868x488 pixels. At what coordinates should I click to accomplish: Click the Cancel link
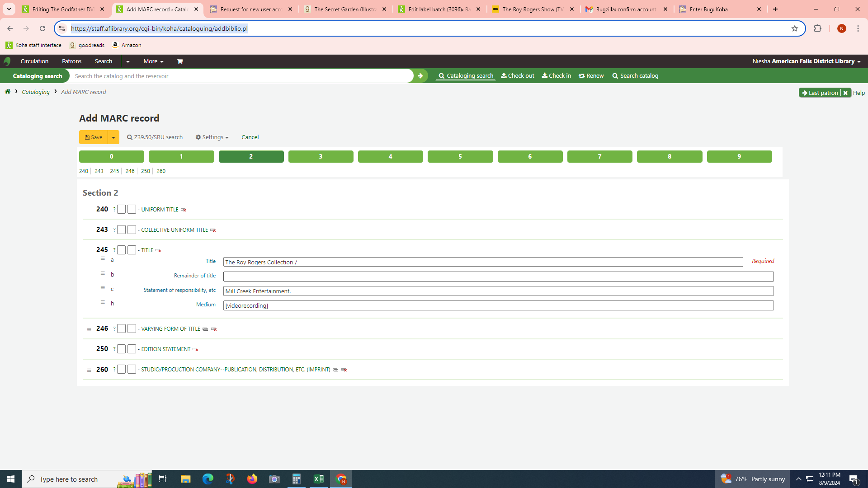[250, 137]
